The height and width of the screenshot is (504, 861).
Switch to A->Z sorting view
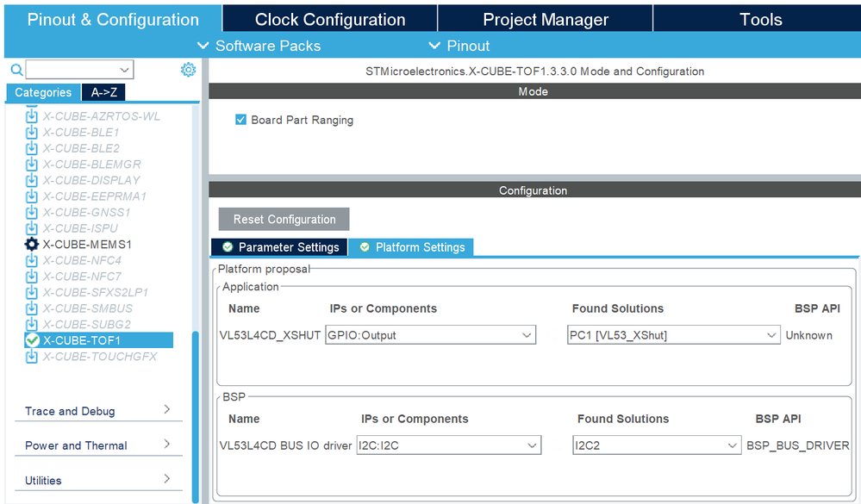(x=103, y=92)
